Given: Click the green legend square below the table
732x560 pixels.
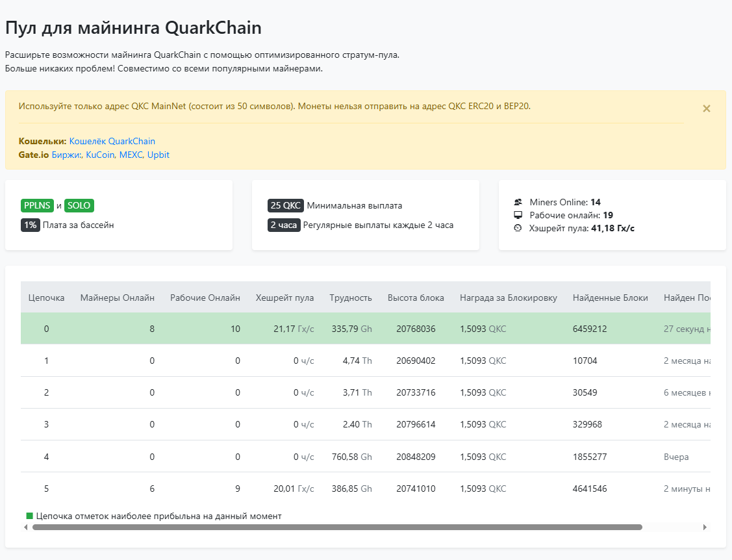Looking at the screenshot, I should point(29,516).
